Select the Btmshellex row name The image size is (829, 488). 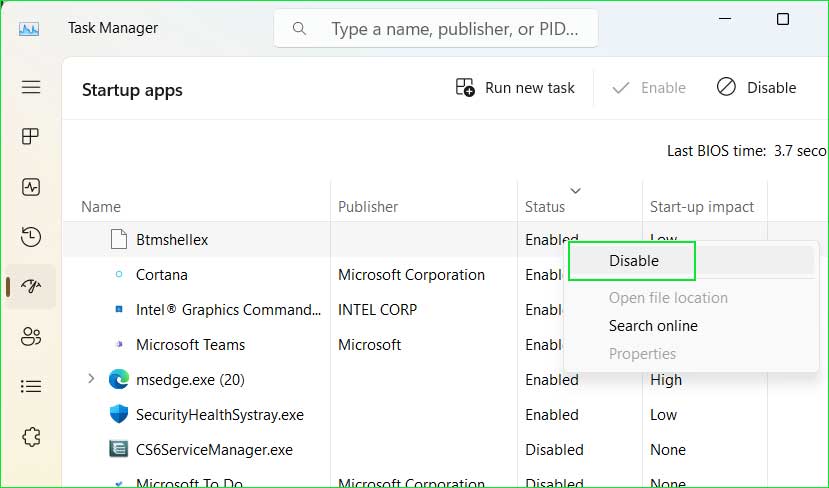[172, 240]
